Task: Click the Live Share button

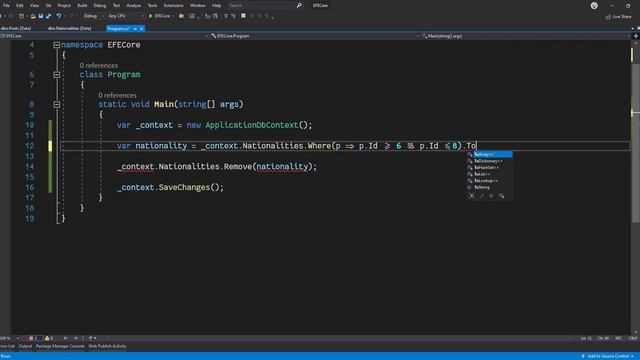Action: [x=618, y=17]
